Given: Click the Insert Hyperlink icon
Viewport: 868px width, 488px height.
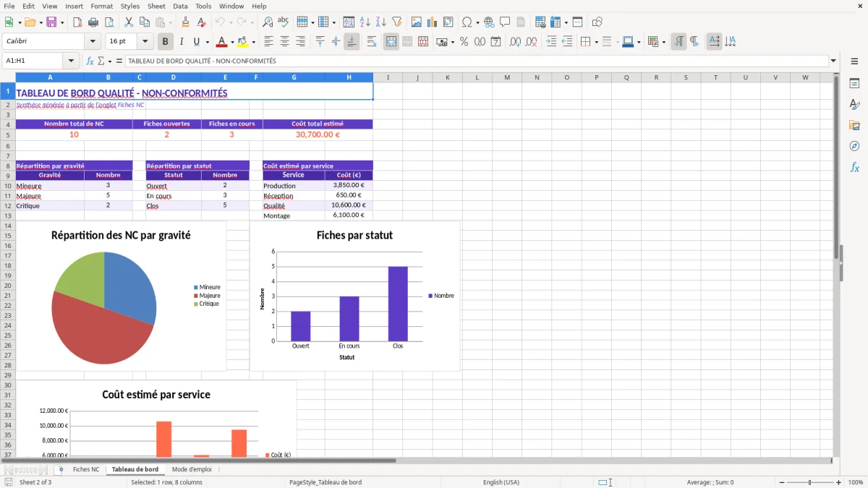Looking at the screenshot, I should coord(489,22).
